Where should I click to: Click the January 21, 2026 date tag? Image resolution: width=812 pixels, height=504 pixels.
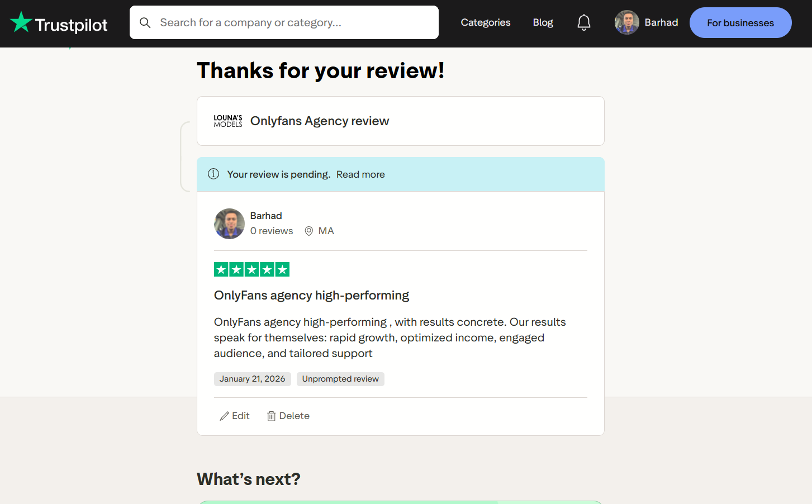tap(252, 379)
